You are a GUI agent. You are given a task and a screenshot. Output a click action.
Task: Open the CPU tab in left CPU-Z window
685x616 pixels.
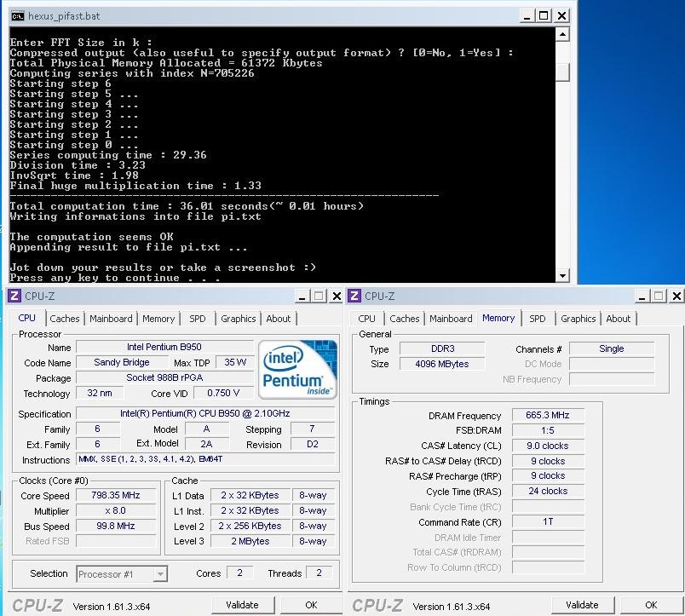(x=26, y=318)
